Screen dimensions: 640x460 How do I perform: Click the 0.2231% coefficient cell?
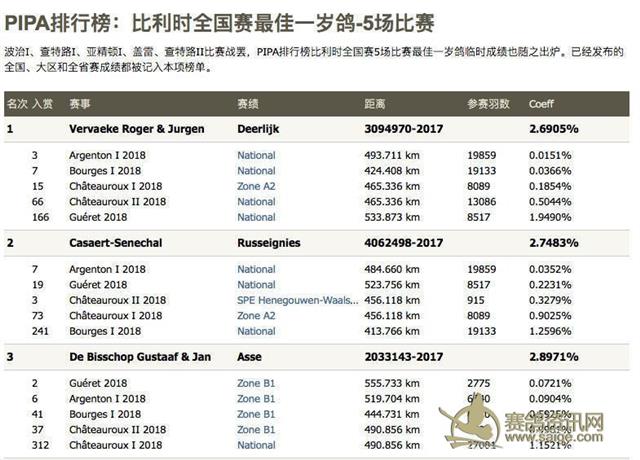click(550, 285)
